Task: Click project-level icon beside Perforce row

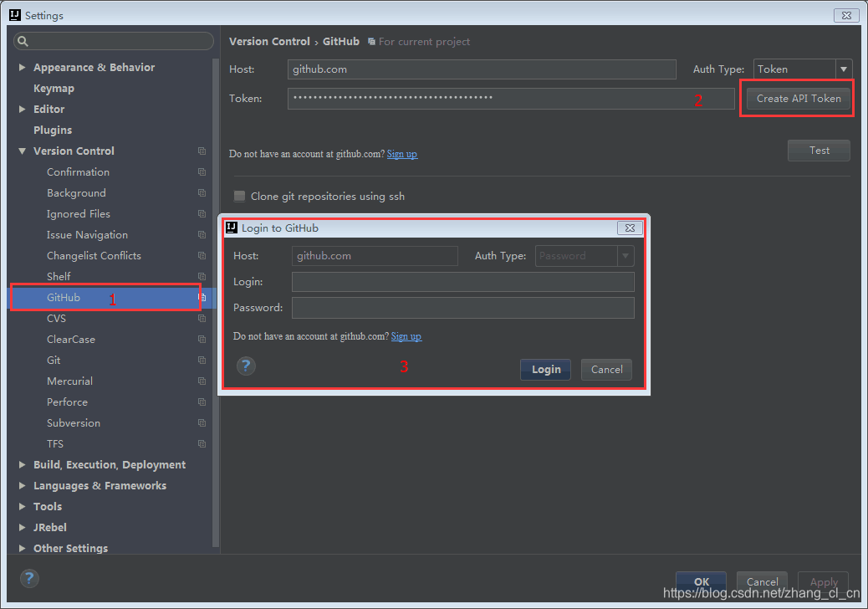Action: (x=202, y=402)
